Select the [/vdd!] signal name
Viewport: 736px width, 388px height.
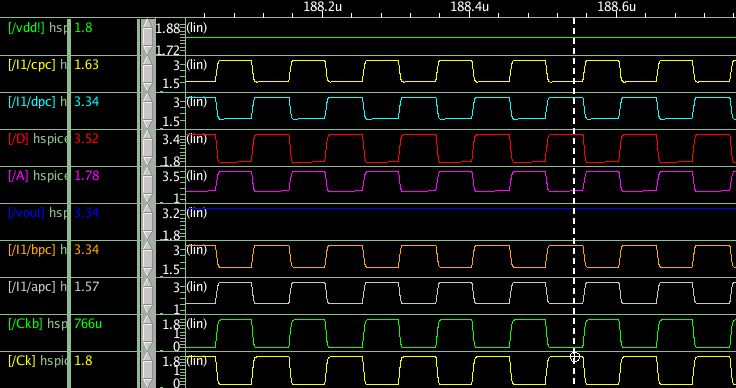tap(26, 28)
